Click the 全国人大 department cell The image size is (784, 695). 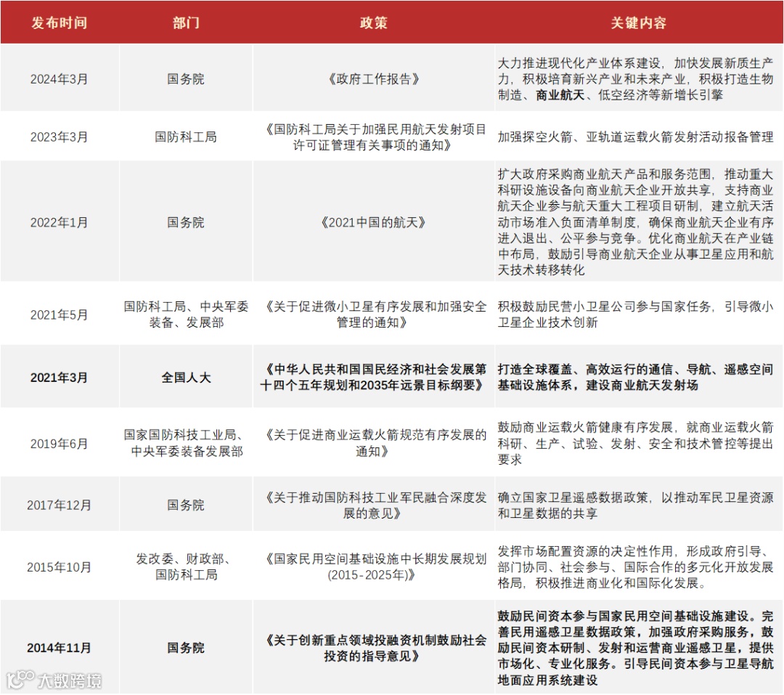tap(186, 378)
